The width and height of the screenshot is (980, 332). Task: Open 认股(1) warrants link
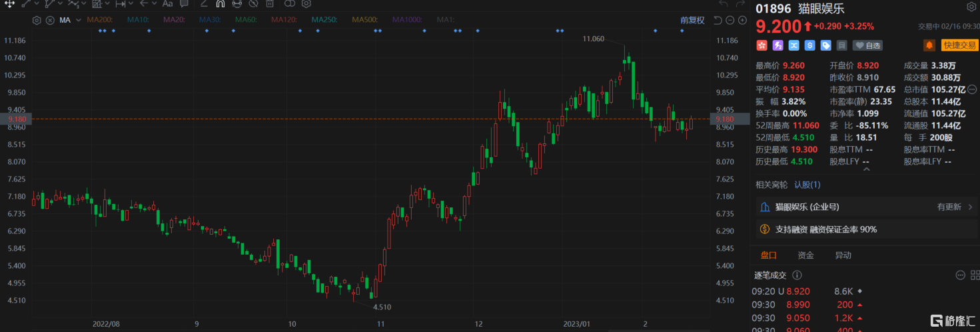[807, 184]
